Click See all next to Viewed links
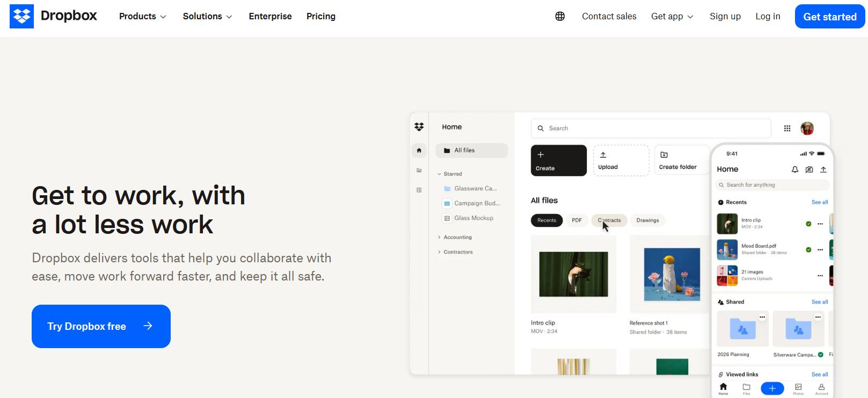This screenshot has height=398, width=868. point(820,374)
